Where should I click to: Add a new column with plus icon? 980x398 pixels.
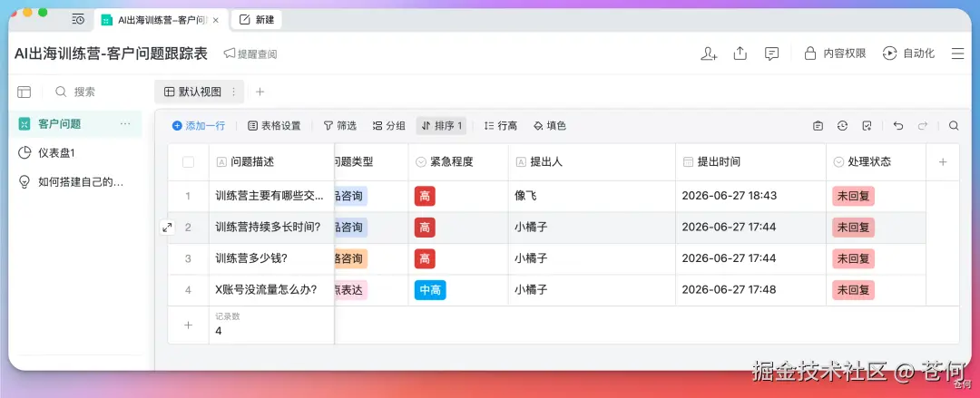(943, 161)
